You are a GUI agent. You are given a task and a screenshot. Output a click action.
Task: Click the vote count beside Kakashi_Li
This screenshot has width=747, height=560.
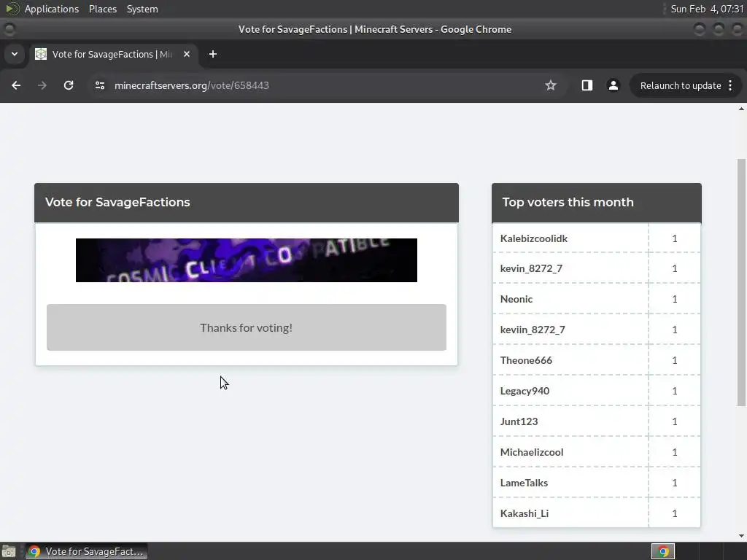tap(675, 513)
